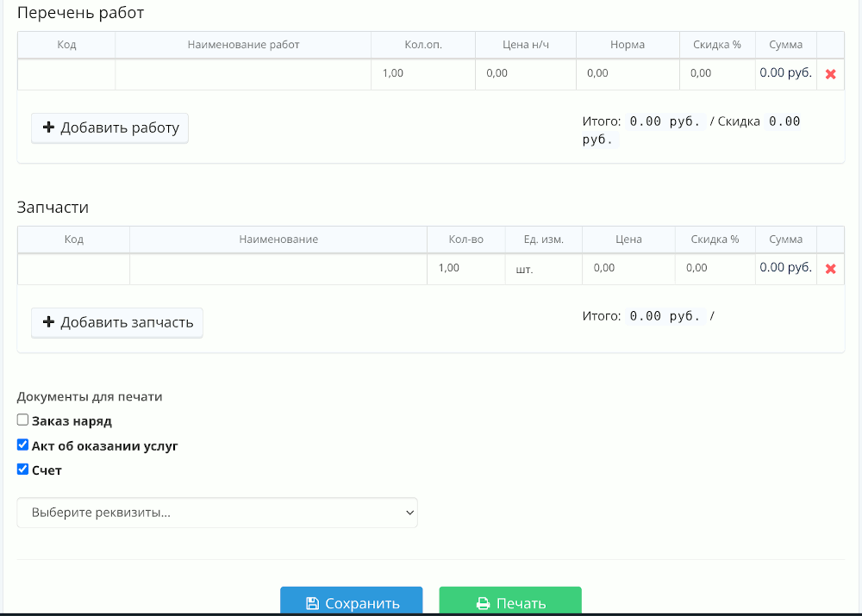Click the work Код input field
862x616 pixels.
(66, 74)
